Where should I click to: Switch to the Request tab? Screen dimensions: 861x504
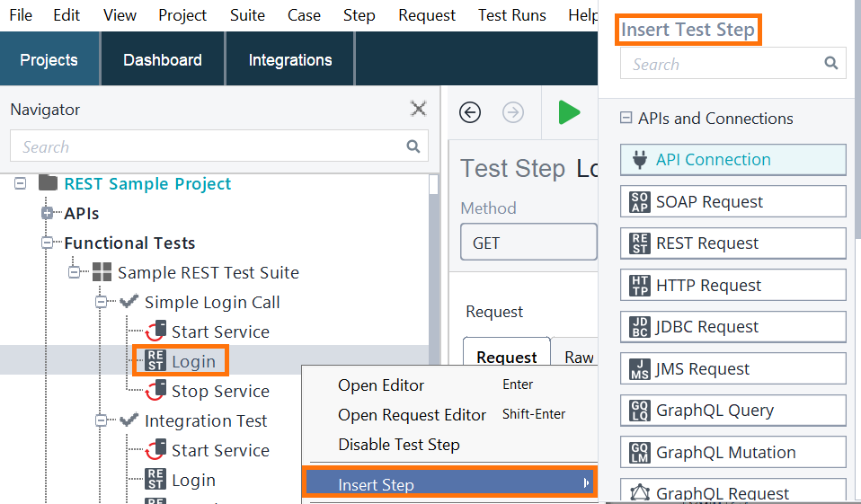coord(506,351)
